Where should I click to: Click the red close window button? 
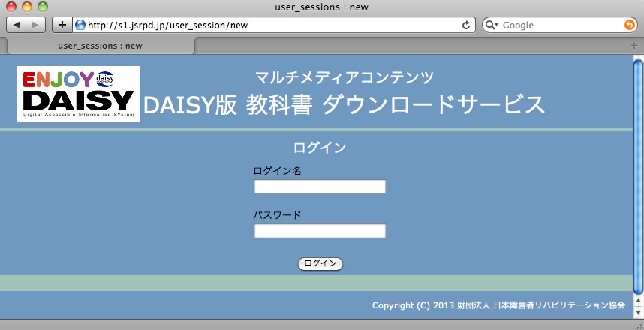click(x=11, y=7)
